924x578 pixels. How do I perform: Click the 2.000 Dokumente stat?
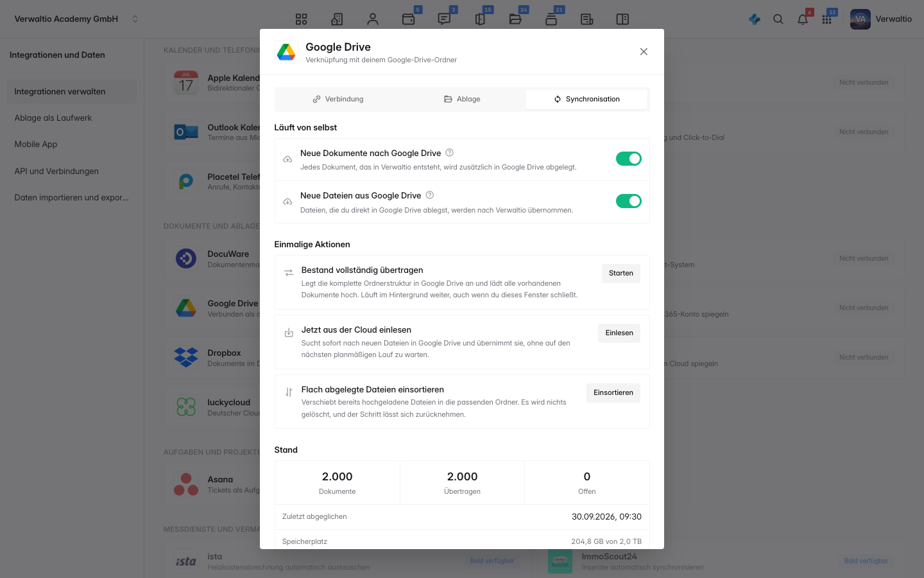338,483
